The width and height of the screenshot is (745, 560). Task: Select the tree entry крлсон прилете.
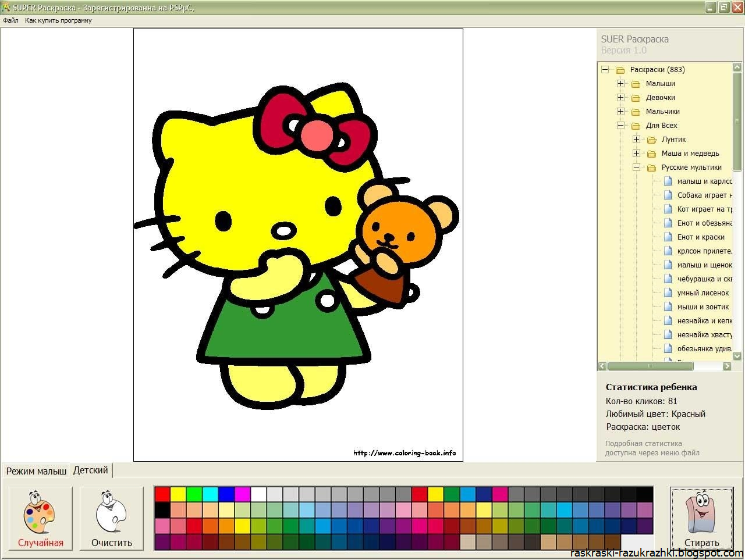[x=704, y=251]
